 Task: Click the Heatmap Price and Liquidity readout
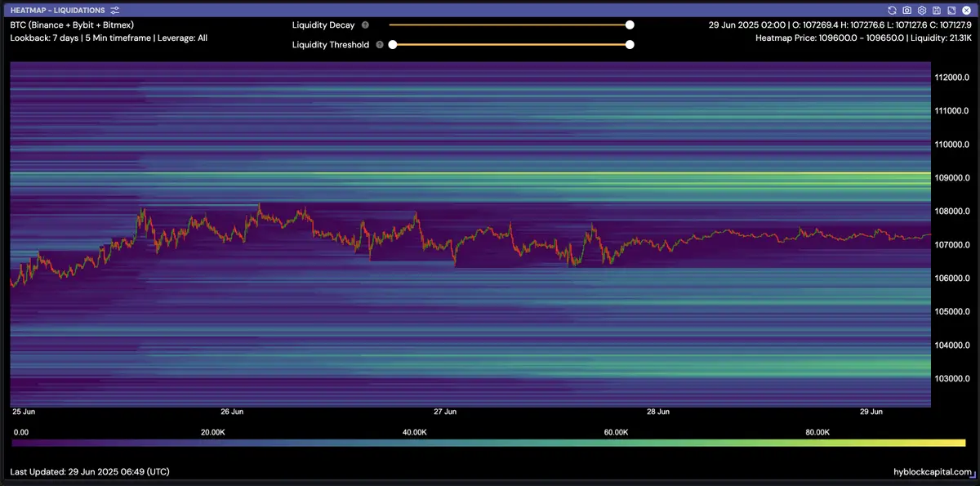tap(863, 38)
